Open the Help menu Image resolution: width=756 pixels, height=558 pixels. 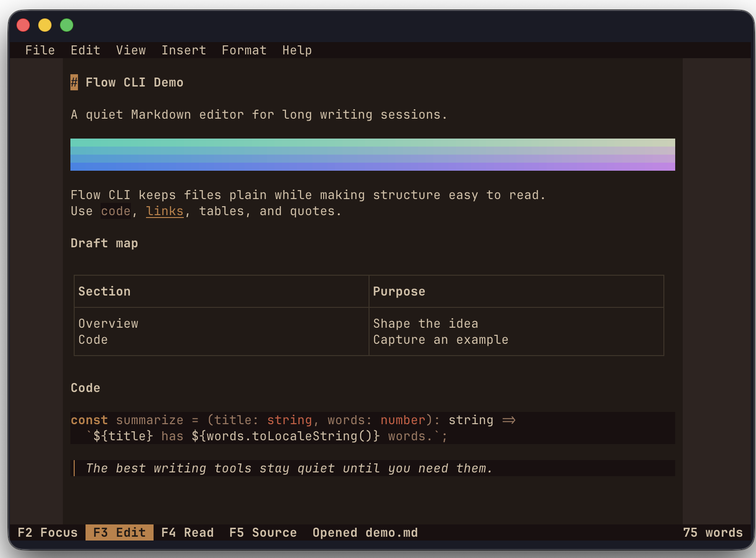297,50
